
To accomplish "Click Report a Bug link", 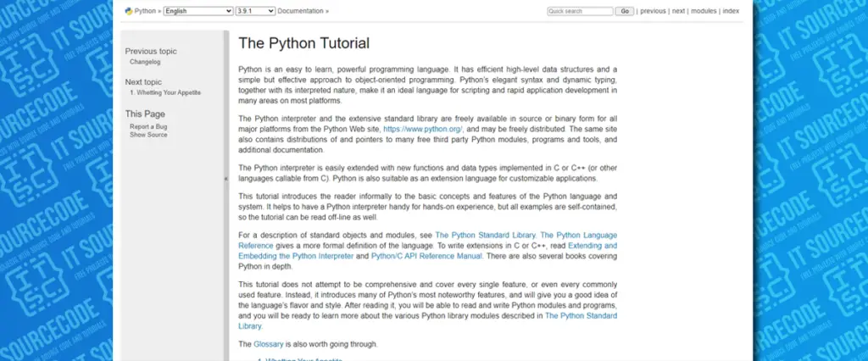I will [x=148, y=127].
